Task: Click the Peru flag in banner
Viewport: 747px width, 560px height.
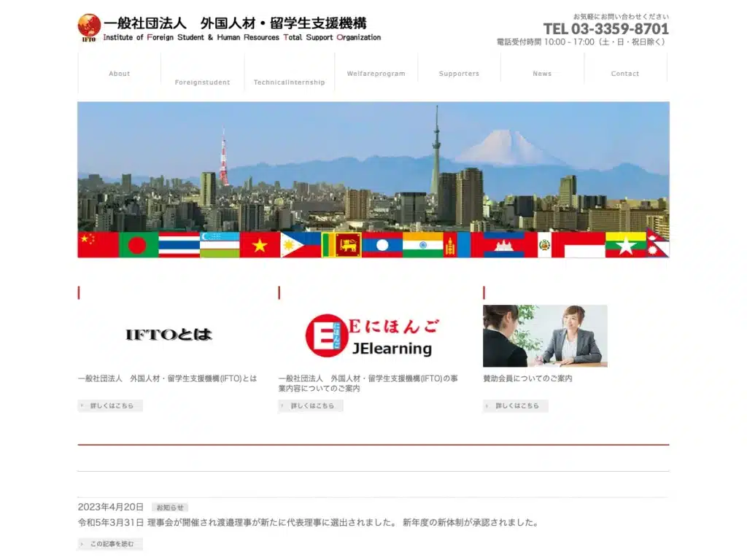Action: tap(544, 245)
